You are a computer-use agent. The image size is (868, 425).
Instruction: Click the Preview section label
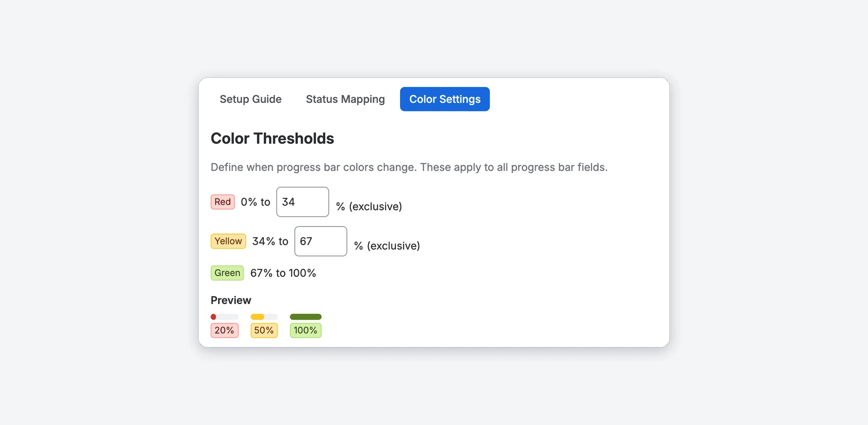231,300
